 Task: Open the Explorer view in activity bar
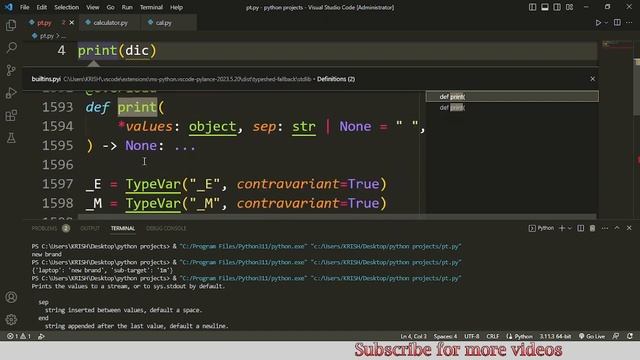pos(11,25)
